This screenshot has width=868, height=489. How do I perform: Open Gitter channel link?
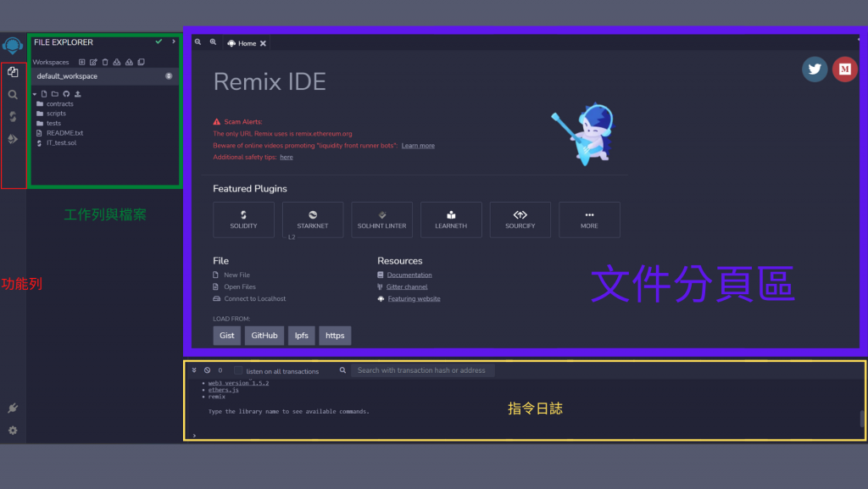[407, 286]
